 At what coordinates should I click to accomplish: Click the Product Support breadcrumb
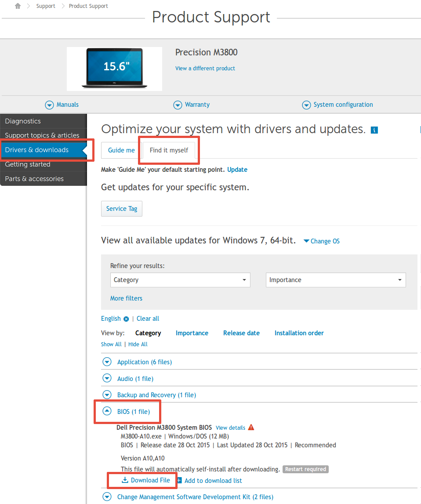click(x=88, y=6)
